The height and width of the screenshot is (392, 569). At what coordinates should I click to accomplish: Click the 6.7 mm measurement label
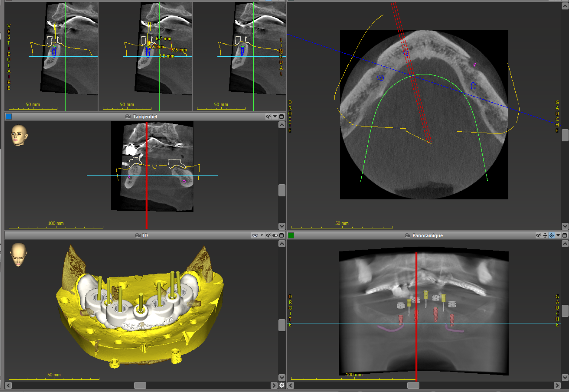click(164, 39)
